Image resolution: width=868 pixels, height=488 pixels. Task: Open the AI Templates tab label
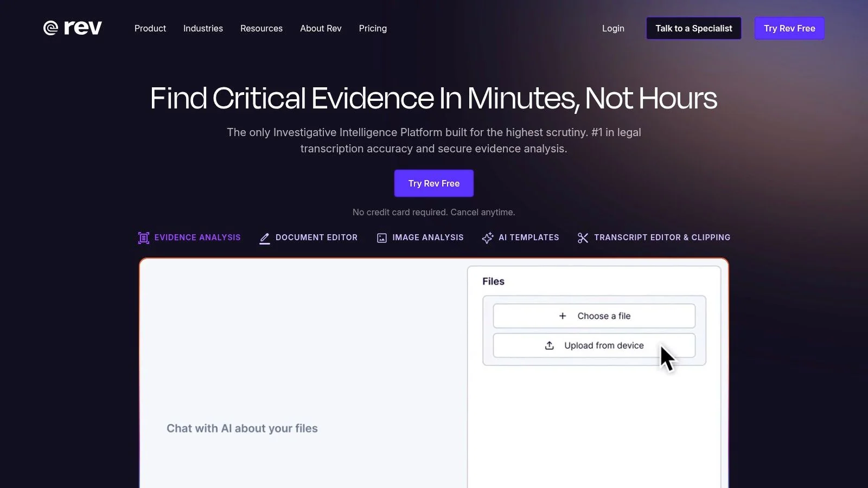click(529, 237)
